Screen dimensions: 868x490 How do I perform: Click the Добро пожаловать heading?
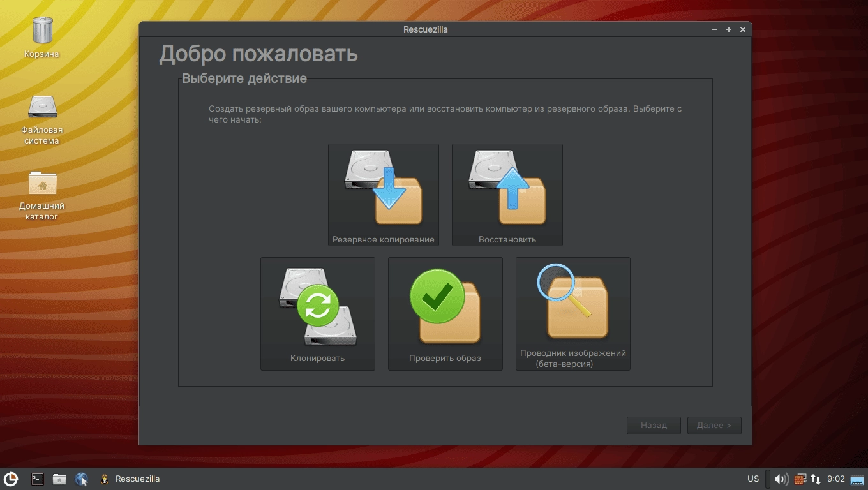click(258, 54)
